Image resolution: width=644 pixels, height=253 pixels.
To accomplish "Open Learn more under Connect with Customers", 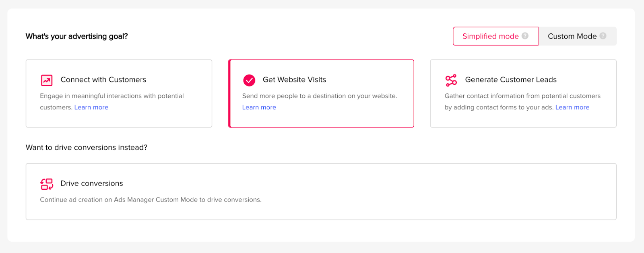I will 91,107.
